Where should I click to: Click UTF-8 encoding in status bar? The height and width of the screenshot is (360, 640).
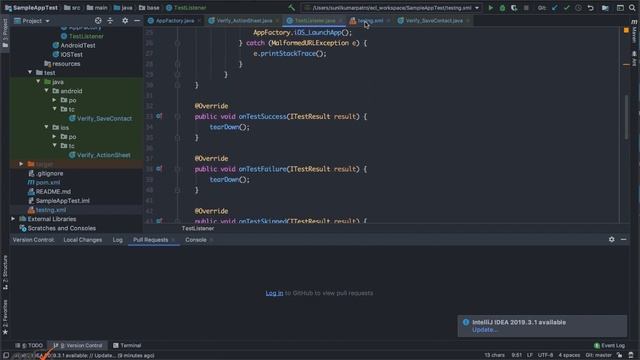(545, 355)
